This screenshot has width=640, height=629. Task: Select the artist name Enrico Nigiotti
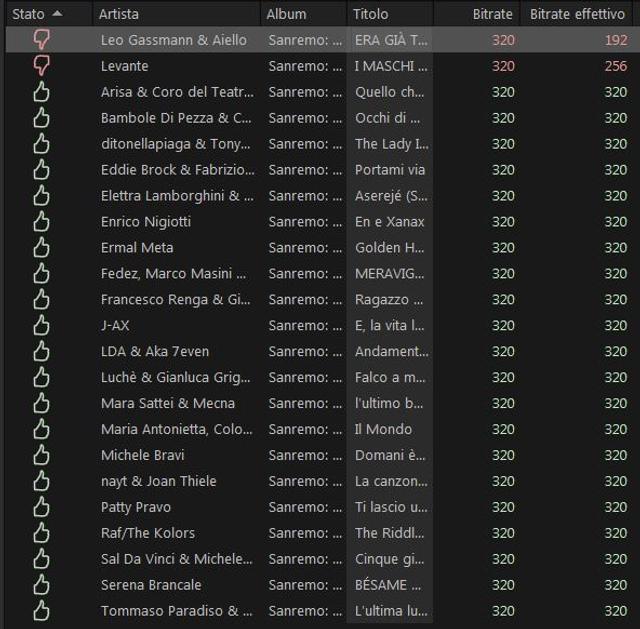(146, 222)
